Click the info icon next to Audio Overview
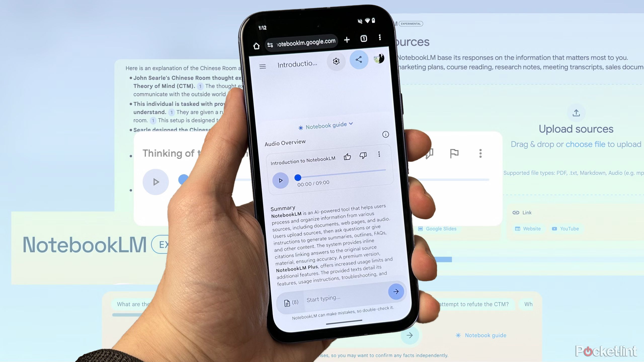Screen dimensions: 644x362 tap(384, 134)
